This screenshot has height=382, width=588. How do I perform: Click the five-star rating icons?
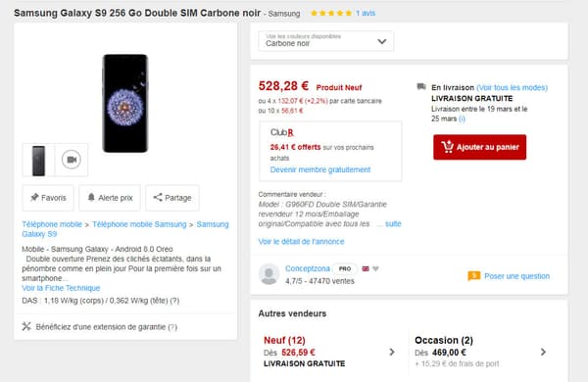(331, 13)
